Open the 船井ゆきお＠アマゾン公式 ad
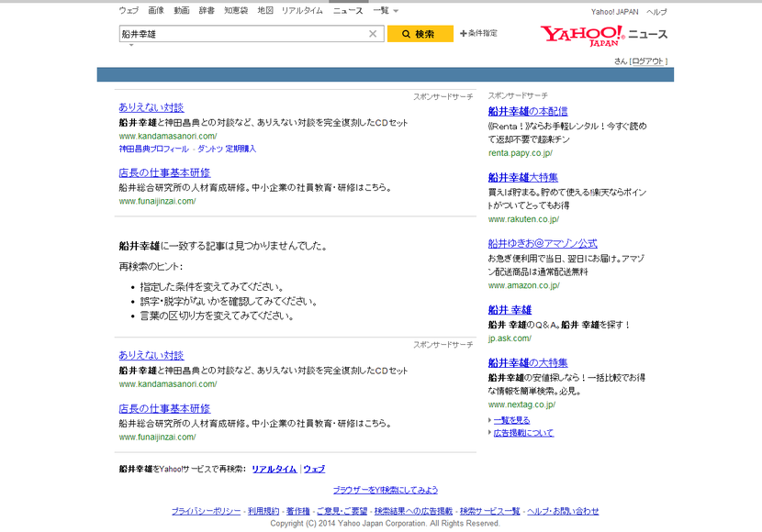The image size is (762, 532). pyautogui.click(x=543, y=243)
